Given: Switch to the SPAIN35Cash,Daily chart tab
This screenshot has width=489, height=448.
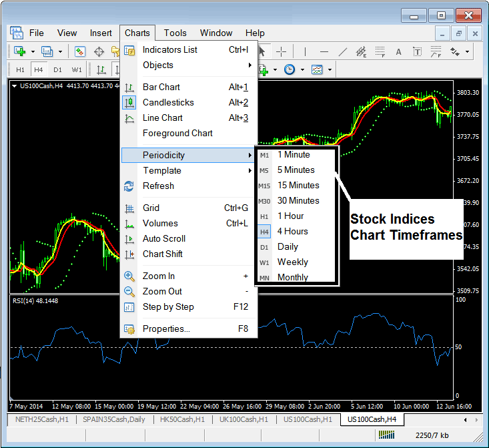Looking at the screenshot, I should pos(114,419).
